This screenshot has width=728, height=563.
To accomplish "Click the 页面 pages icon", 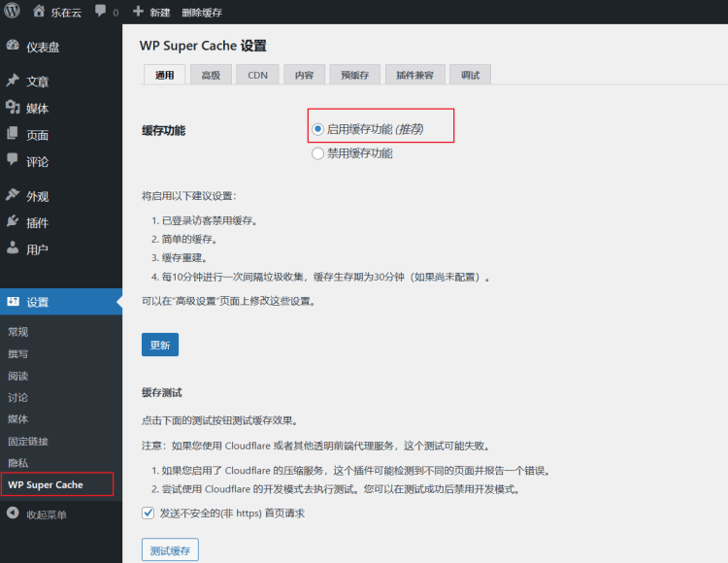I will tap(13, 134).
